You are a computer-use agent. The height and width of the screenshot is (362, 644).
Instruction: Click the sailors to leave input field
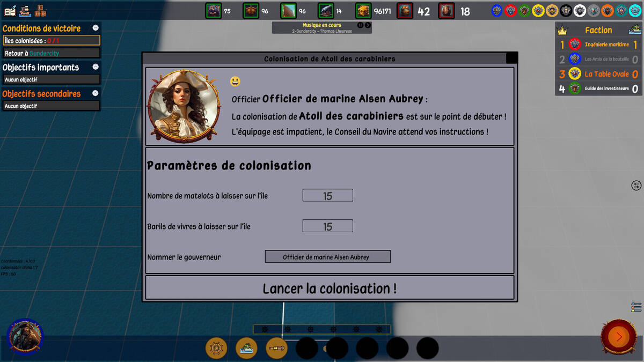[x=327, y=196]
